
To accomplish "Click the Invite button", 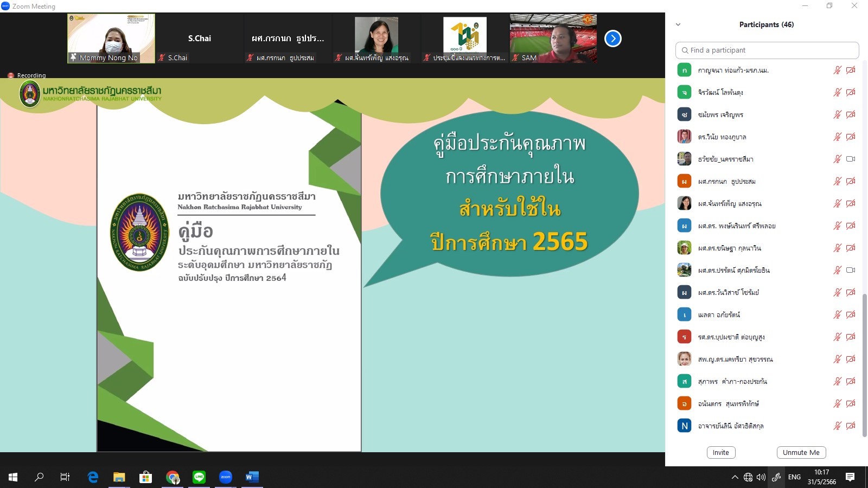I will [720, 452].
